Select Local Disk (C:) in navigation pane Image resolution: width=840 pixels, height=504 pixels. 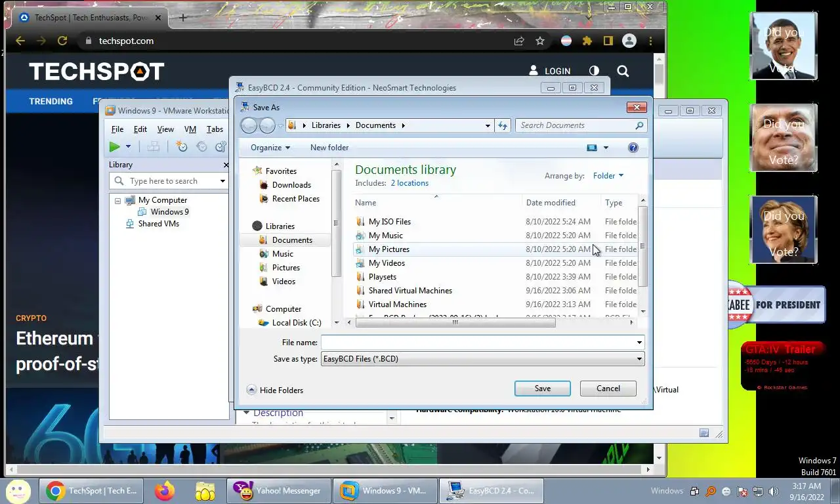point(296,323)
